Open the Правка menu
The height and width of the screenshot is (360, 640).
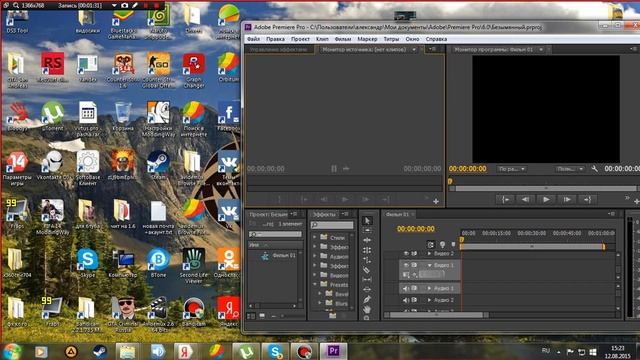(276, 39)
